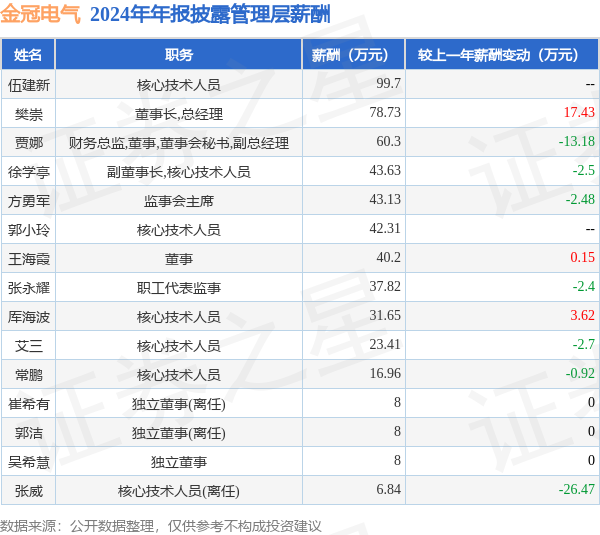Viewport: 600px width, 535px height.
Task: Click the name 方勇军
Action: 29,201
